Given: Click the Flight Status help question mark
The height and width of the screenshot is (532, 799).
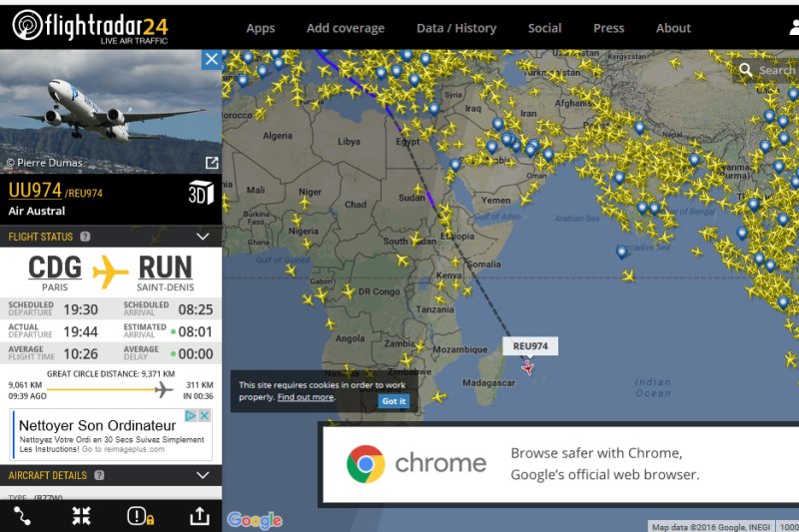Looking at the screenshot, I should pos(85,237).
